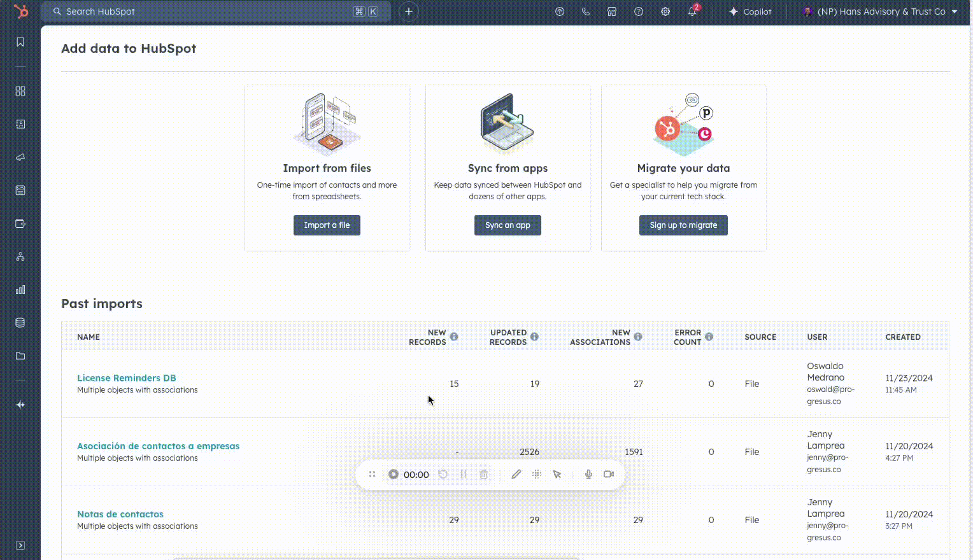The image size is (973, 560).
Task: Expand the Hans Advisory account dropdown
Action: coord(881,11)
